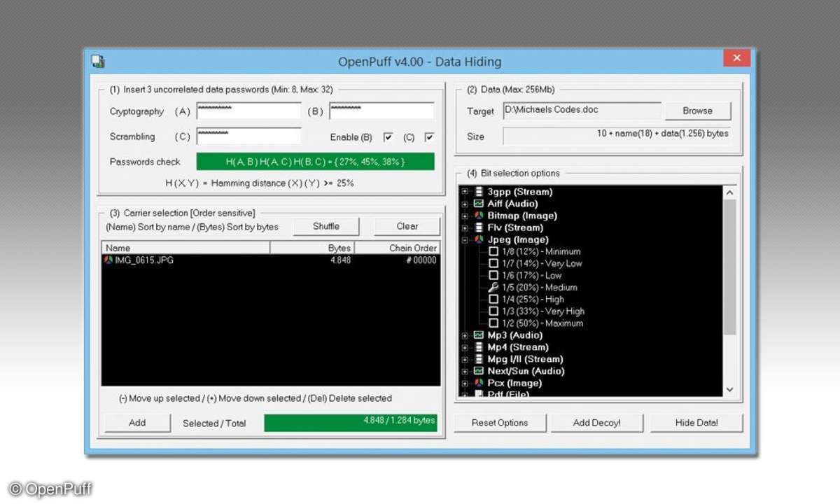Click the Size bytes readout field
840x504 pixels.
click(x=617, y=135)
